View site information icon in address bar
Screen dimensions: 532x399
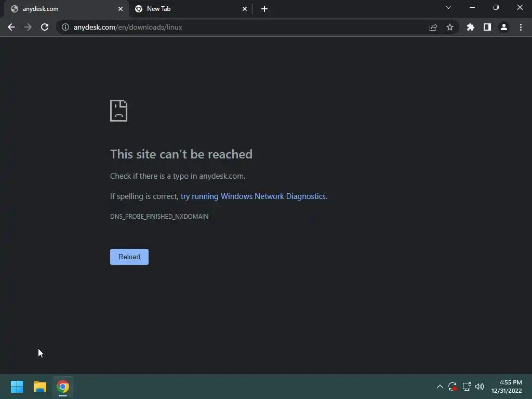click(65, 27)
